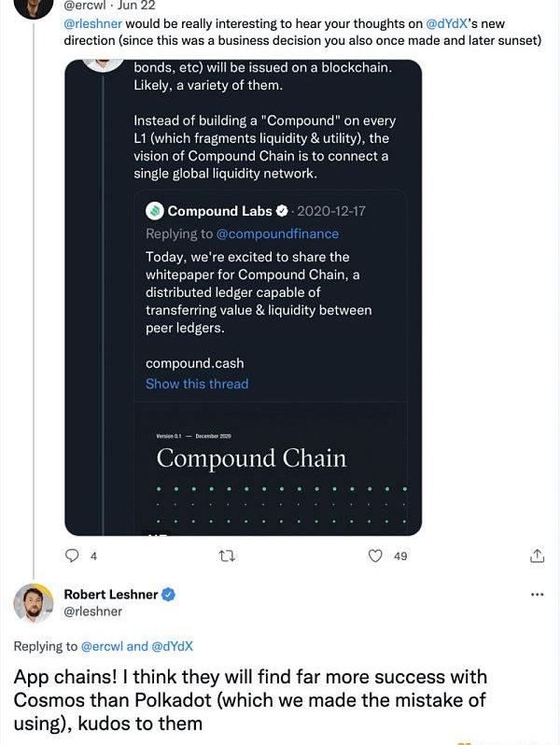Click the reply icon with 4 replies
Image resolution: width=560 pixels, height=745 pixels.
coord(73,555)
